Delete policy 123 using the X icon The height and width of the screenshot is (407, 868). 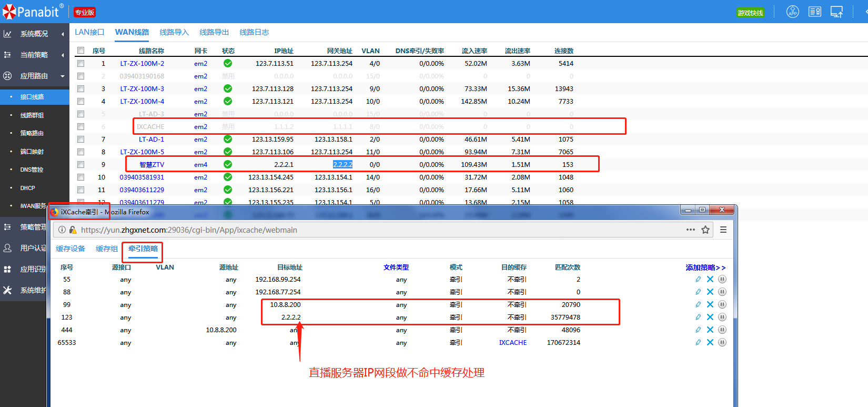(x=710, y=317)
